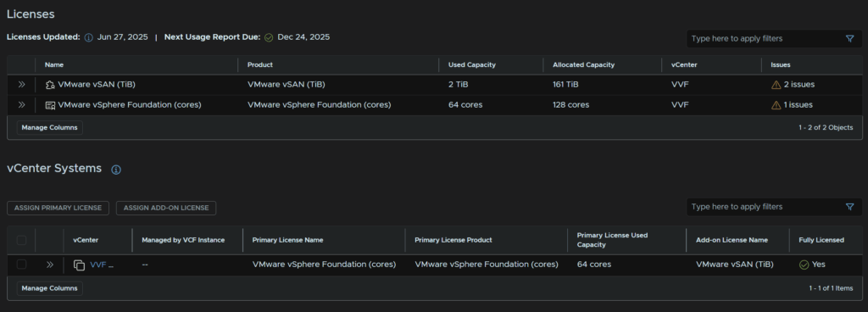Viewport: 868px width, 312px height.
Task: Click the vCenter copy icon beside VVF
Action: [x=79, y=265]
